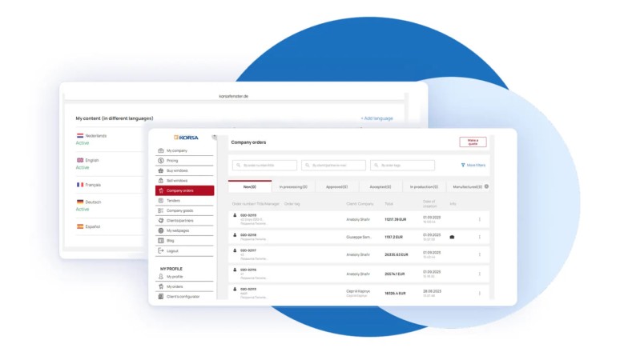Click the search by order tags field

(403, 166)
